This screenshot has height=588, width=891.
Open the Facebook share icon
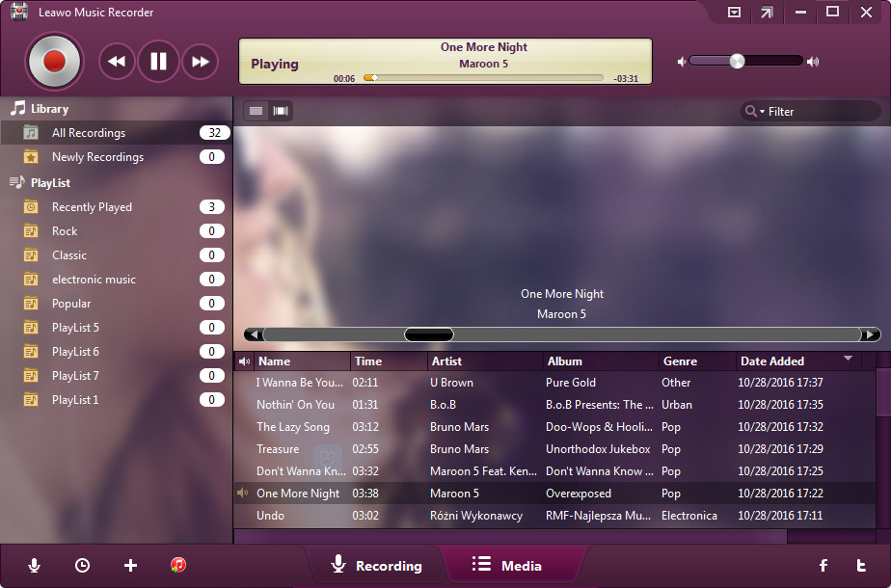(823, 565)
